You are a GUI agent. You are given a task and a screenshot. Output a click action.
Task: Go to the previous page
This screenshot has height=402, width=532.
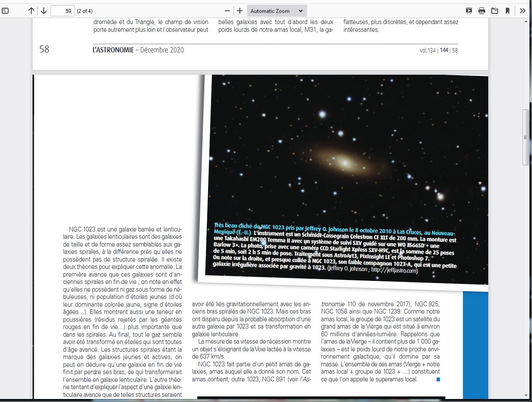tap(31, 11)
